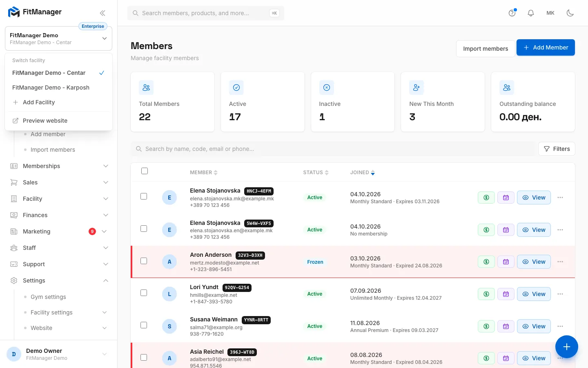Viewport: 588px width, 368px height.
Task: Sort the table by Joined column
Action: [362, 173]
